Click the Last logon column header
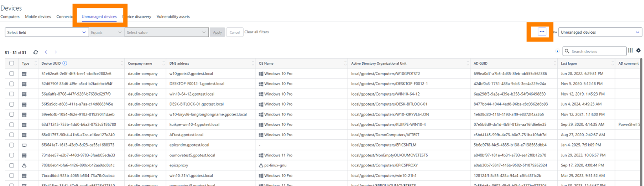The height and width of the screenshot is (186, 644). pos(569,63)
